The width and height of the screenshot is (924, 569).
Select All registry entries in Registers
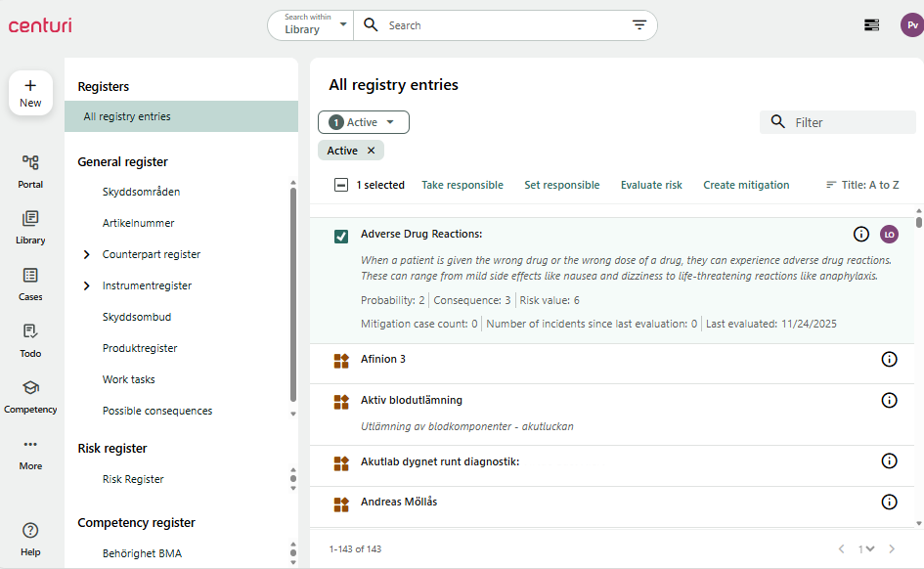(127, 116)
